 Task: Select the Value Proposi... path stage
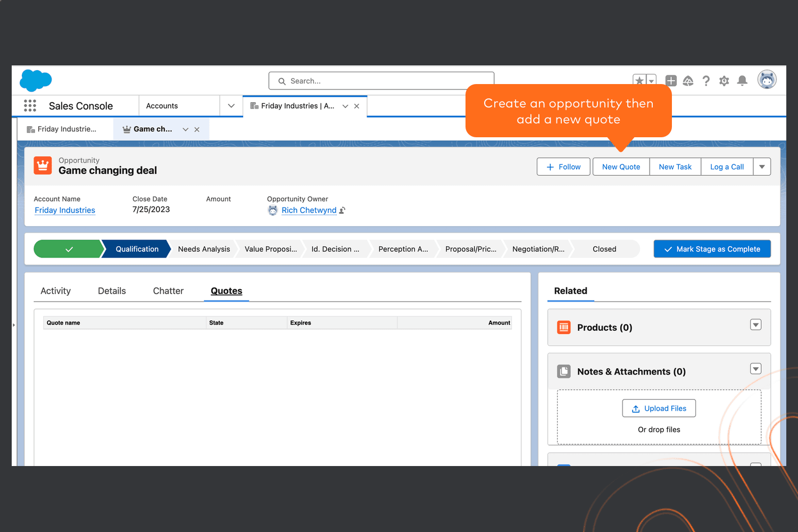pos(271,249)
